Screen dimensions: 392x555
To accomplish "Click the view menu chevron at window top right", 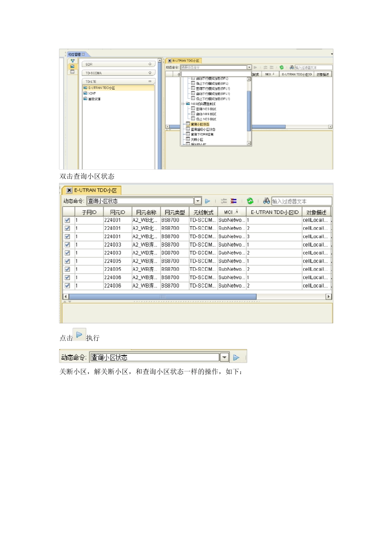I will tap(331, 54).
